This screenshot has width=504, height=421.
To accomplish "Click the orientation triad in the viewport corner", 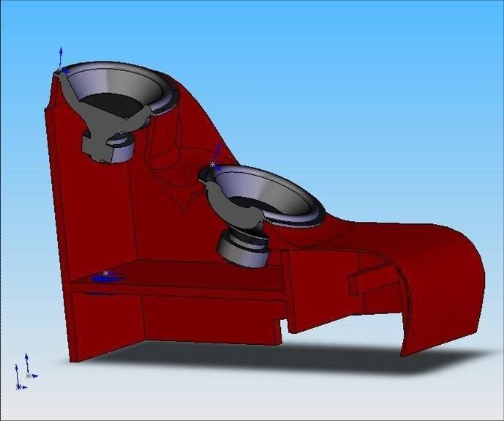I will coord(23,372).
